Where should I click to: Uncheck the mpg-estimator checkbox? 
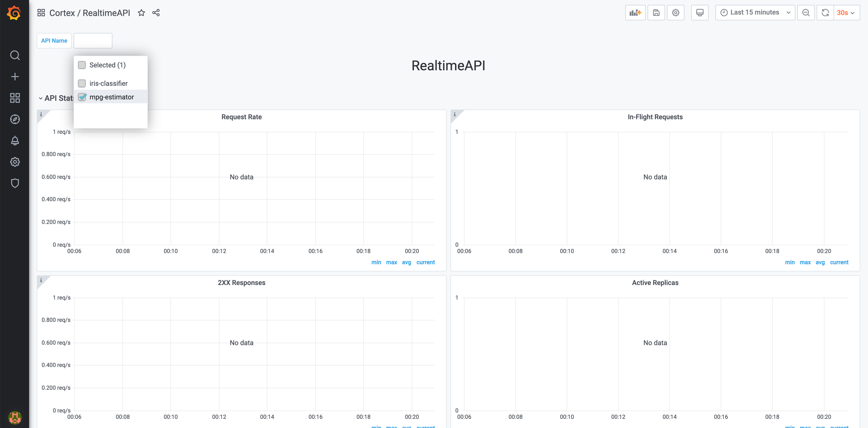click(82, 97)
